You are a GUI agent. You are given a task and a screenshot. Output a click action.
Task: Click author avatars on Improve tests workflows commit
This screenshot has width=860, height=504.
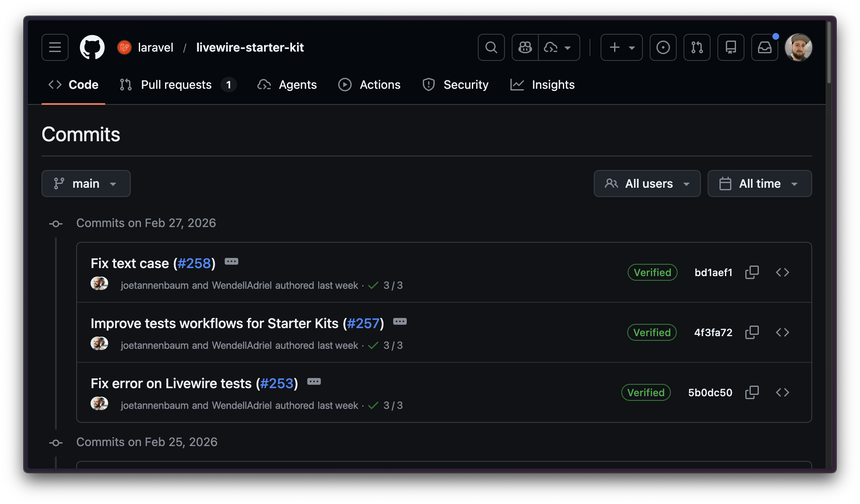pyautogui.click(x=99, y=343)
